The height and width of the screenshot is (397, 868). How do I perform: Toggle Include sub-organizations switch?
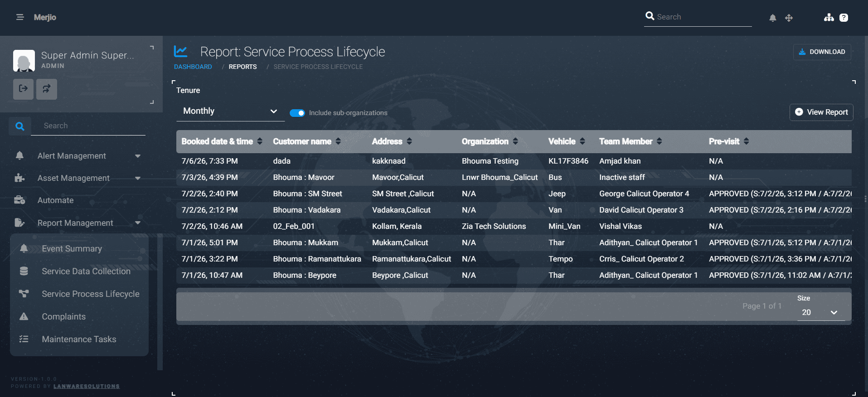click(x=297, y=113)
